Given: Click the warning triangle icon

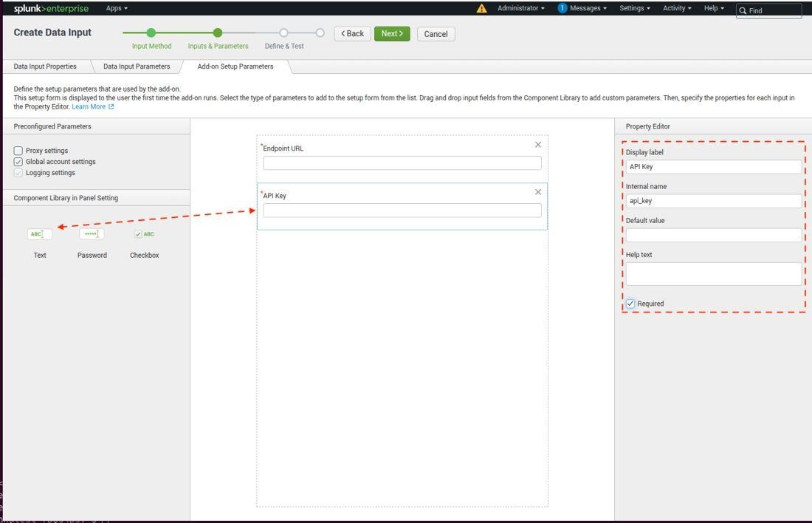Looking at the screenshot, I should [481, 8].
